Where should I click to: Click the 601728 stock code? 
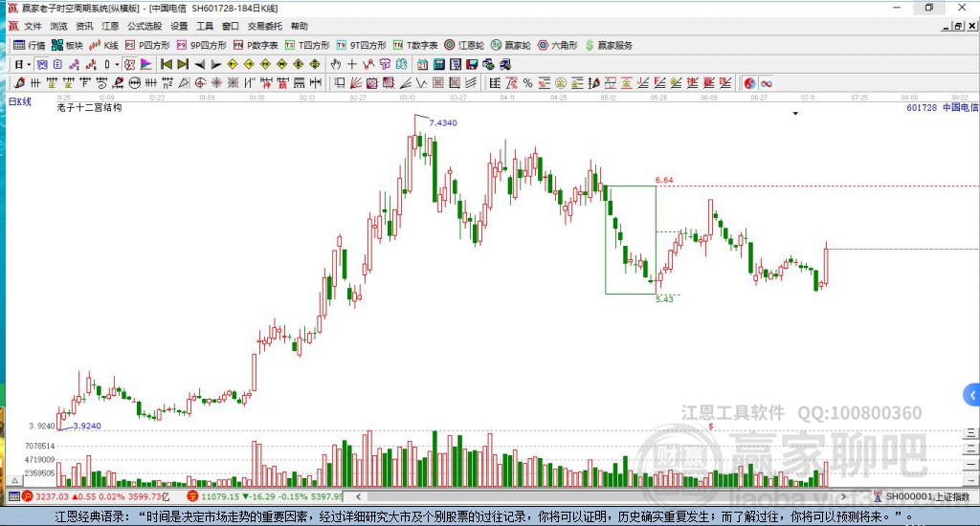tap(922, 107)
